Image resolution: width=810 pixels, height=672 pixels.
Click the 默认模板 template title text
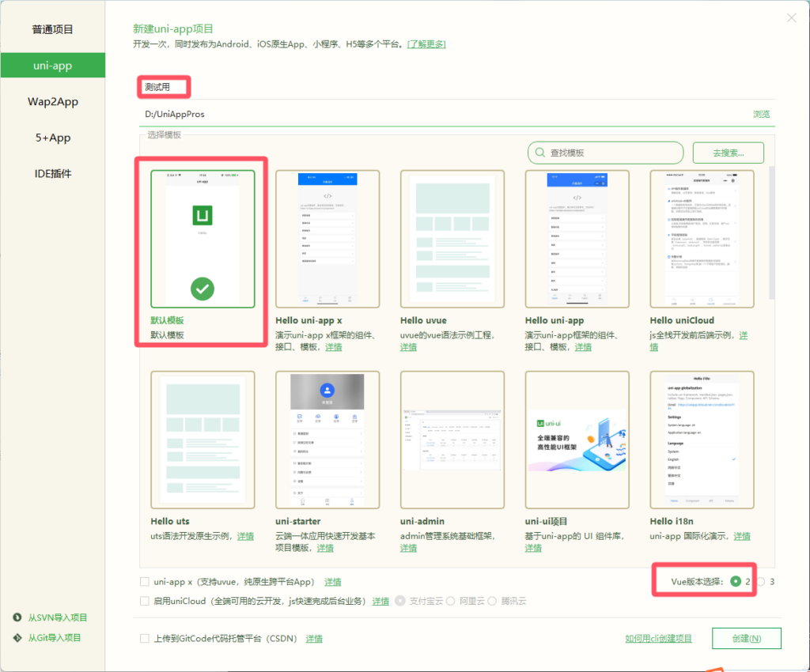(x=168, y=320)
